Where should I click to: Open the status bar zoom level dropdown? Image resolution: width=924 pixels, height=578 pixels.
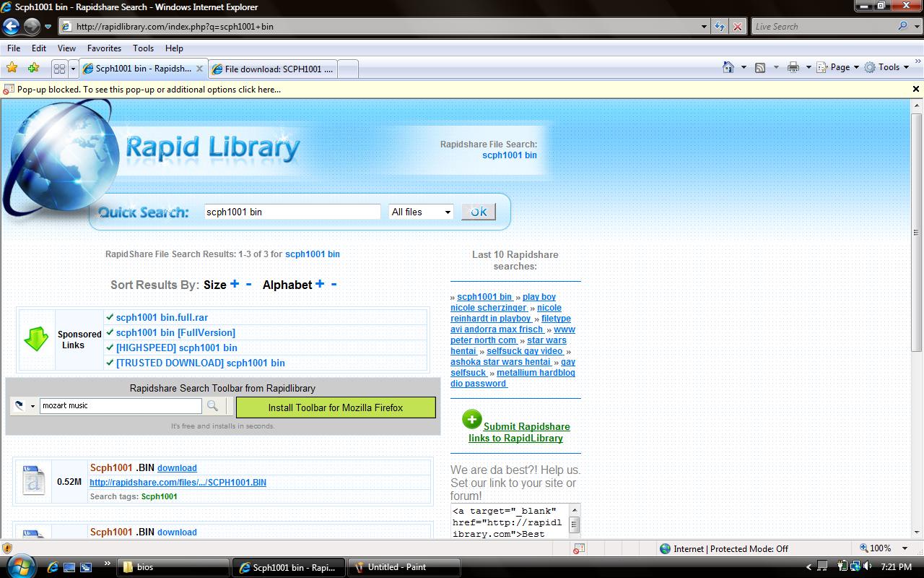click(x=906, y=548)
